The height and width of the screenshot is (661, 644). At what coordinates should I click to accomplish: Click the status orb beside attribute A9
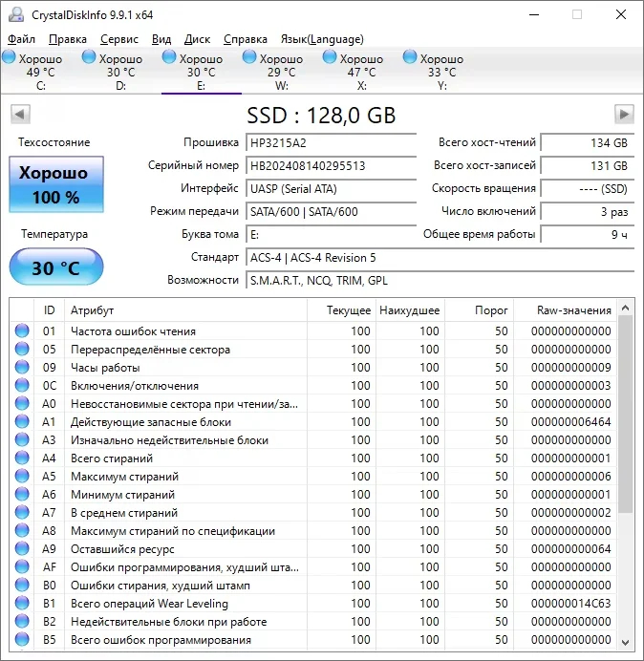pos(22,549)
